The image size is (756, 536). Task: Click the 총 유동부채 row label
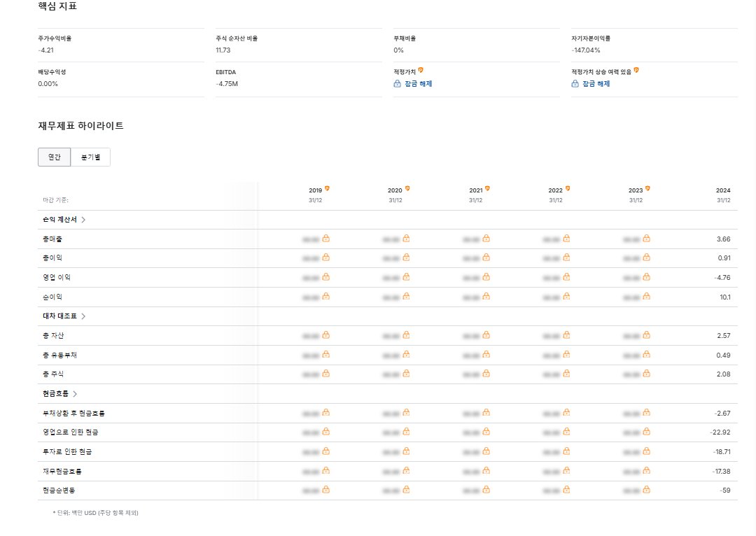pos(59,355)
